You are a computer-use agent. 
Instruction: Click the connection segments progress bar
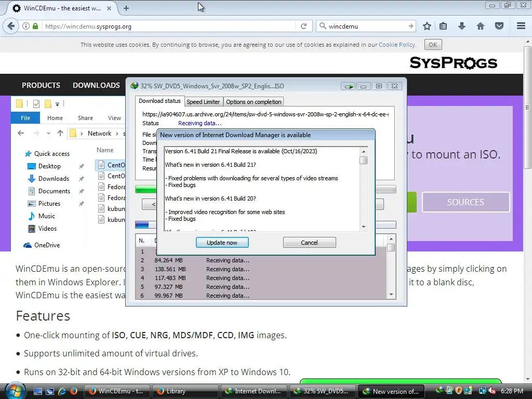pos(265,224)
